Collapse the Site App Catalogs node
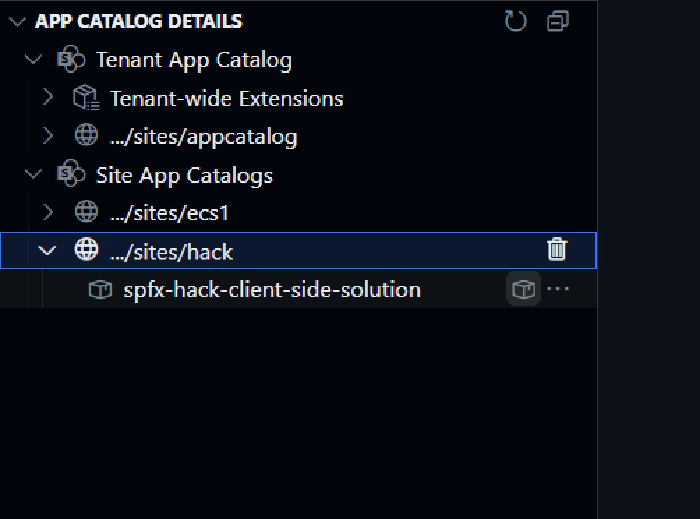 [34, 176]
